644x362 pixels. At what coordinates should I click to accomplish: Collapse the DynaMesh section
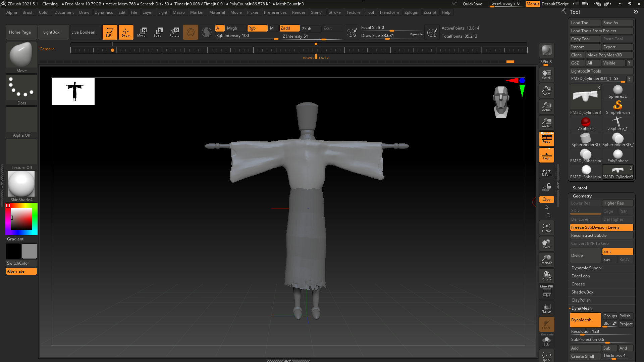pos(581,308)
